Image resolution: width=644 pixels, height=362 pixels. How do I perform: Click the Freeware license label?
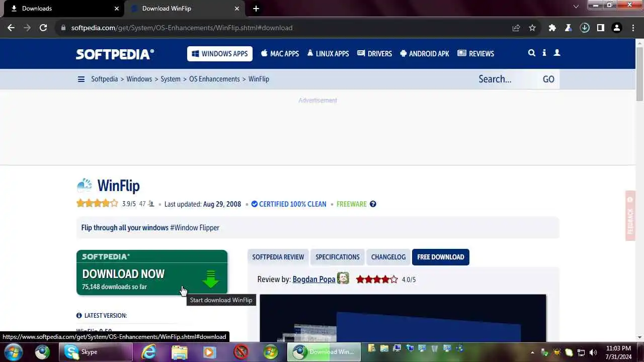point(351,204)
